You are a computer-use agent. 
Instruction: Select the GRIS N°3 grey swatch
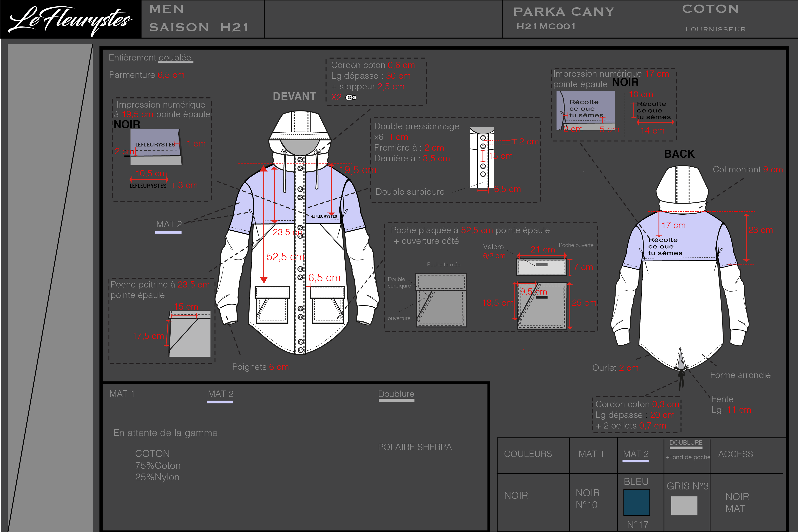click(684, 506)
